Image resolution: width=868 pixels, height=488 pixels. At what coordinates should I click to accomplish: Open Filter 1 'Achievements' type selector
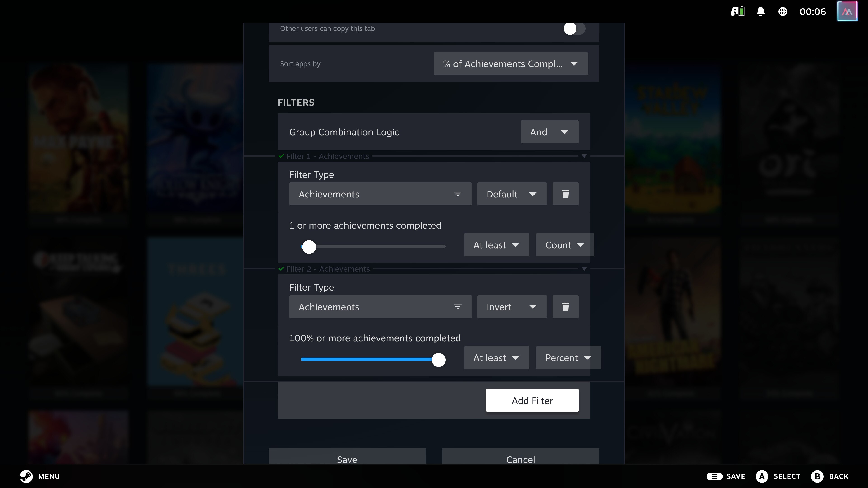(x=380, y=194)
